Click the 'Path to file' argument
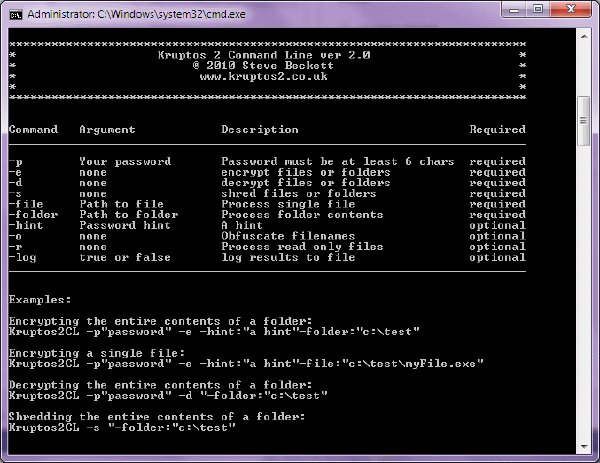Screen dimensions: 600x463 pos(122,204)
